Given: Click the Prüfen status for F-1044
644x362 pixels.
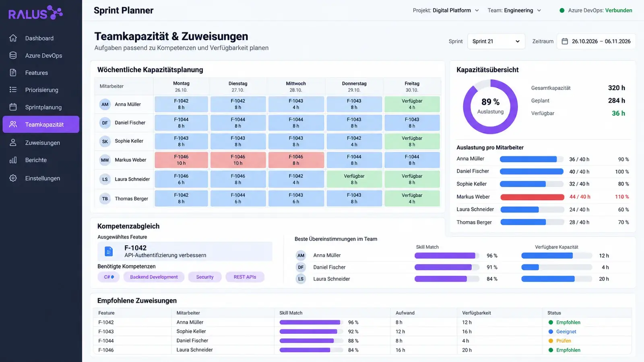Looking at the screenshot, I should pyautogui.click(x=560, y=341).
